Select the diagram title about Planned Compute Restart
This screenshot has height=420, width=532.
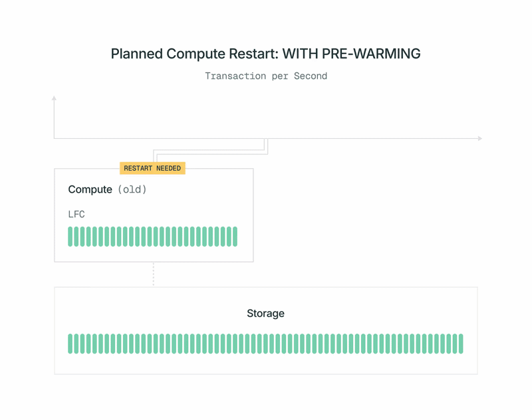[x=265, y=54]
